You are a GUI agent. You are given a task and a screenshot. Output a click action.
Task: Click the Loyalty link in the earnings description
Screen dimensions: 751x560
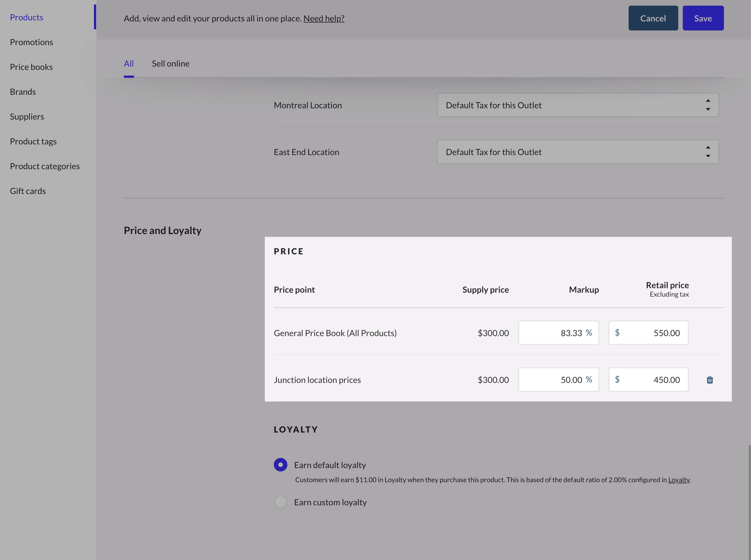coord(679,480)
